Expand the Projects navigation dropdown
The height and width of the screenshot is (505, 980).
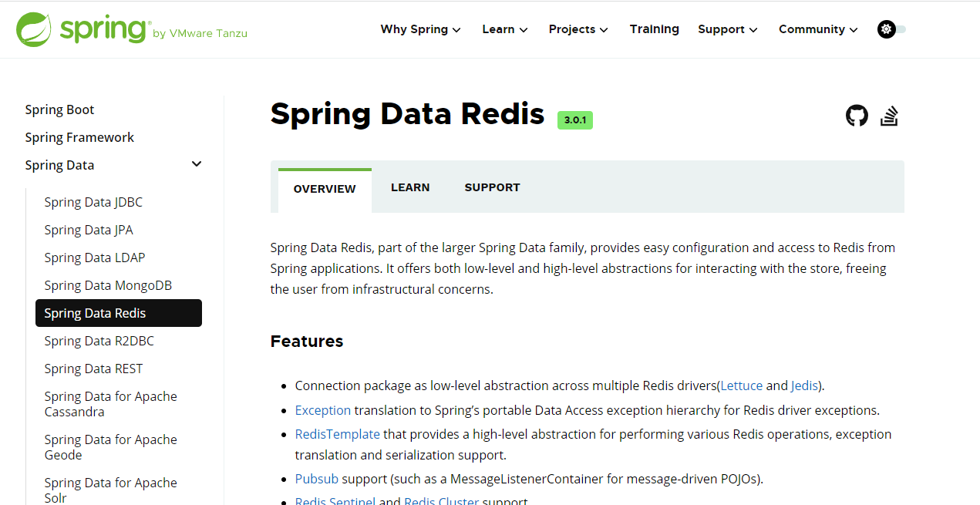pos(578,29)
